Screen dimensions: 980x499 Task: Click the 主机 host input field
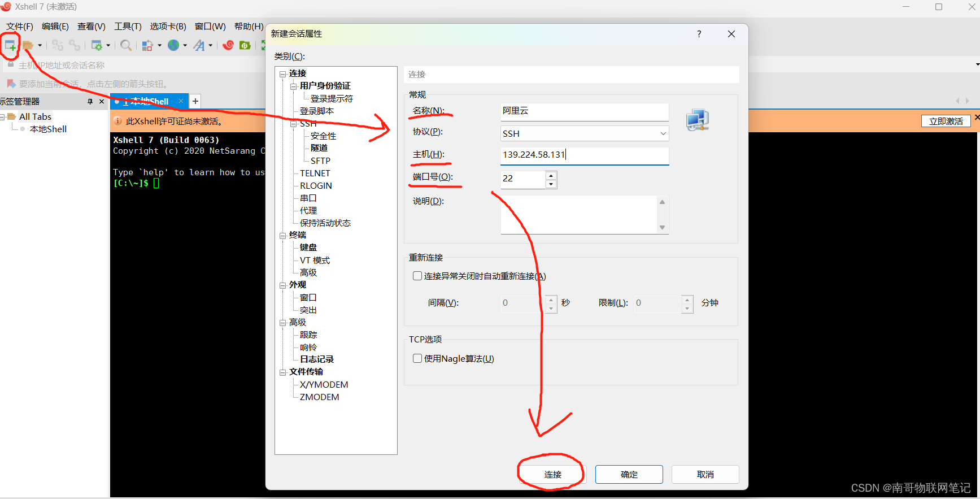pyautogui.click(x=585, y=155)
